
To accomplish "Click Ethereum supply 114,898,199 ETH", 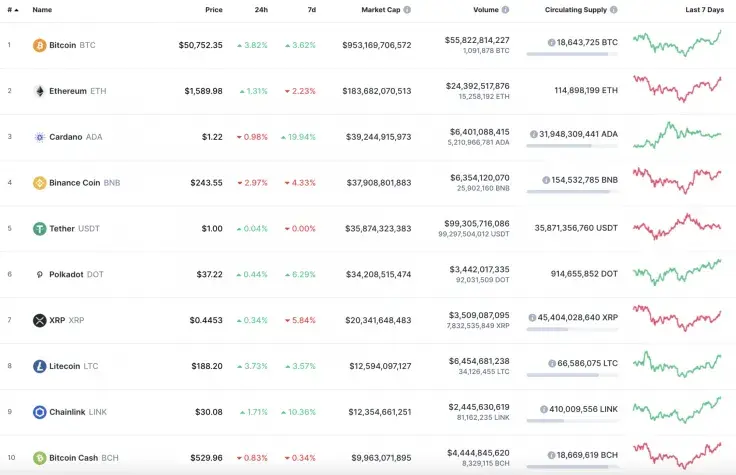I will [x=586, y=91].
